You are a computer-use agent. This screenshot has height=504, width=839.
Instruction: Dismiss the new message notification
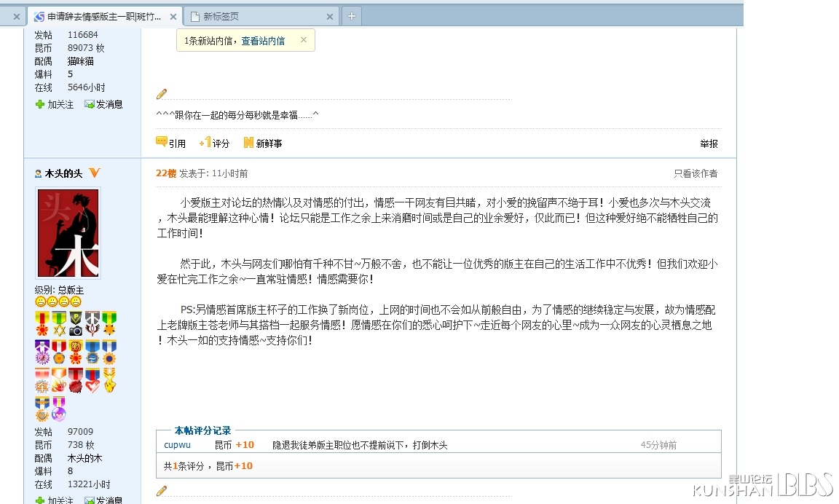click(304, 39)
